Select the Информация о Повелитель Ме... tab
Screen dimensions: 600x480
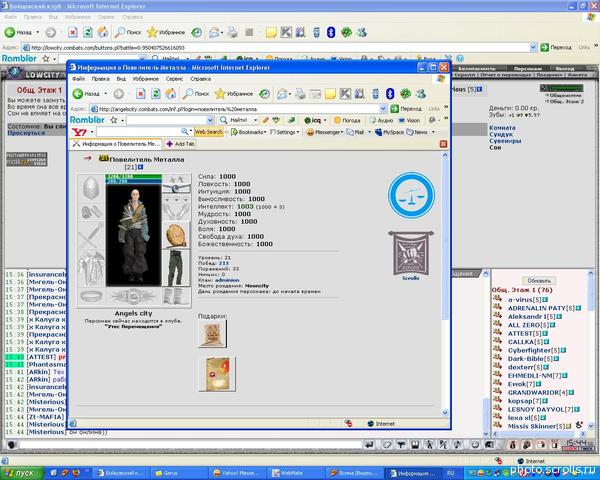pos(116,144)
